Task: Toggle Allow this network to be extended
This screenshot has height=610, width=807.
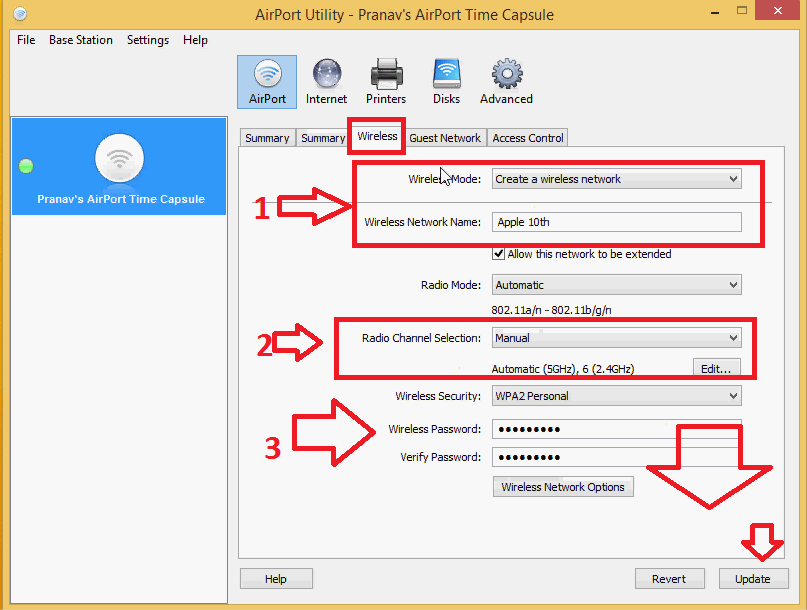Action: (x=499, y=254)
